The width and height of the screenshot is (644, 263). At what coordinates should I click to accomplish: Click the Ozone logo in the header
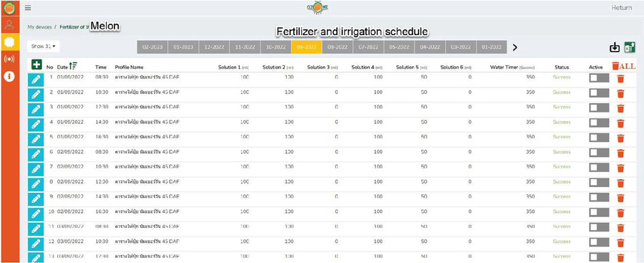(x=317, y=8)
